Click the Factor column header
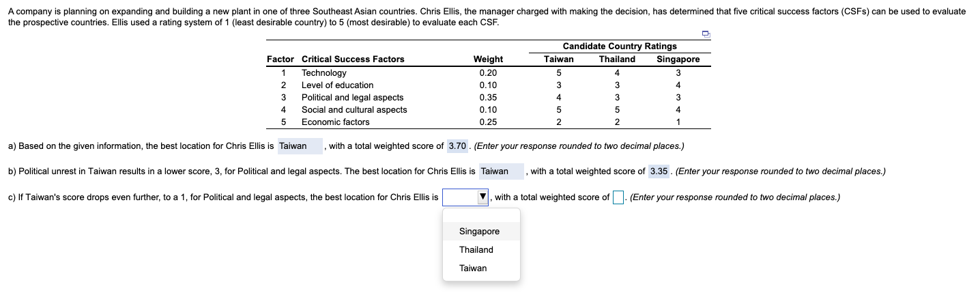The image size is (980, 304). (280, 59)
